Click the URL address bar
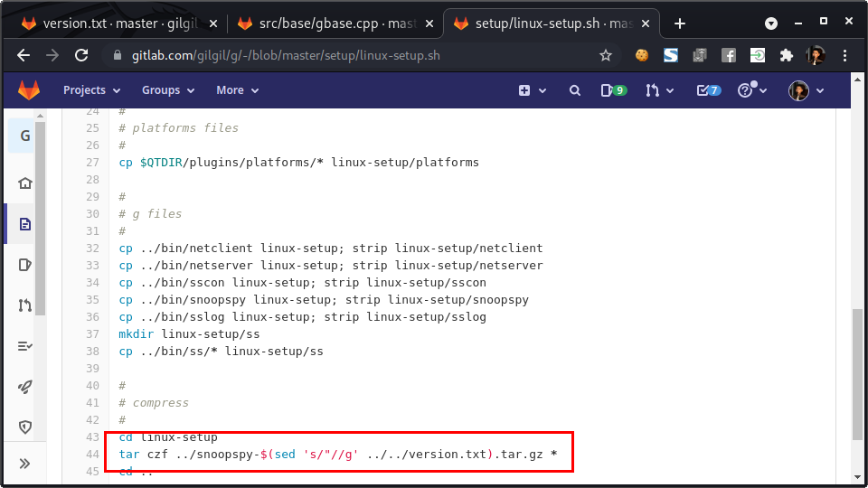Image resolution: width=868 pixels, height=488 pixels. click(x=362, y=55)
